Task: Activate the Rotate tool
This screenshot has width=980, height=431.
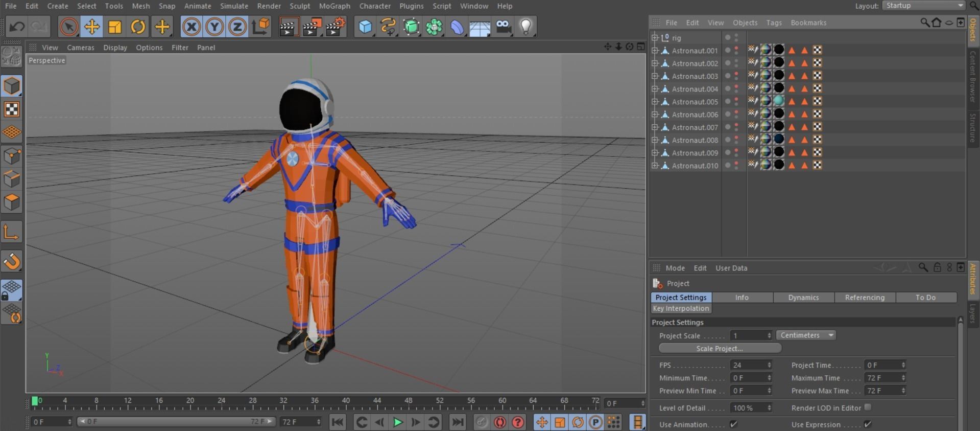Action: tap(138, 27)
